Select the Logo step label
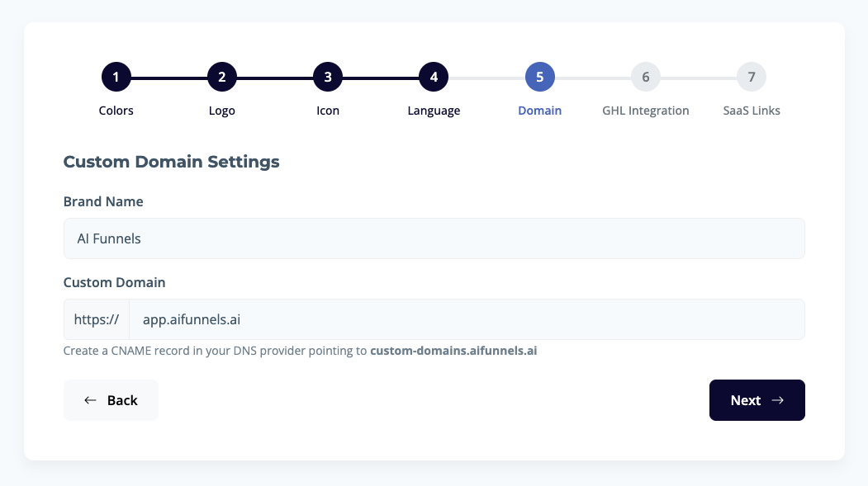The image size is (868, 486). click(222, 111)
